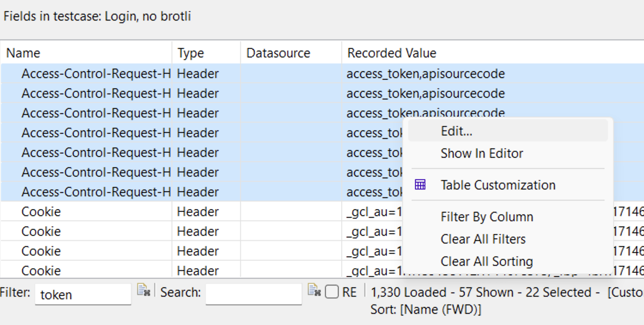Click 'Fields in testcase: Login, no brotli' title
This screenshot has height=325, width=644.
(97, 17)
